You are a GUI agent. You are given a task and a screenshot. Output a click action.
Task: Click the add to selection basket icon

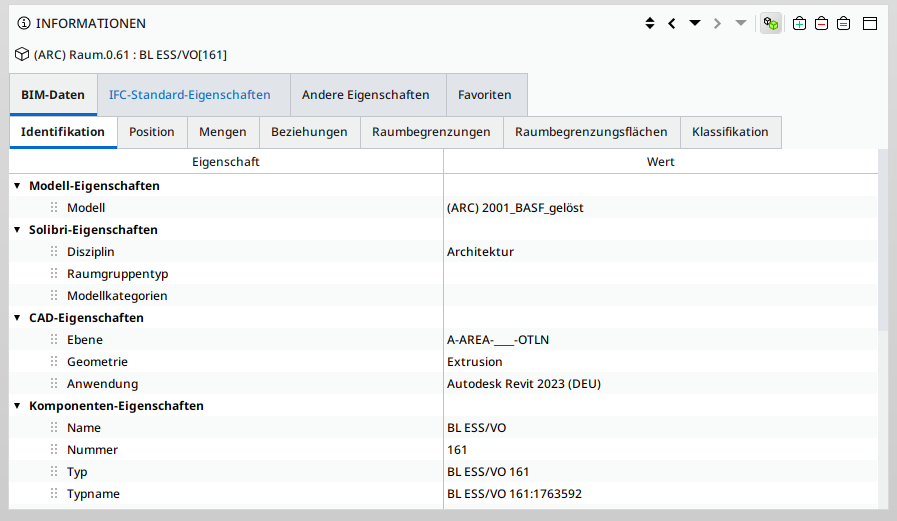(x=799, y=23)
